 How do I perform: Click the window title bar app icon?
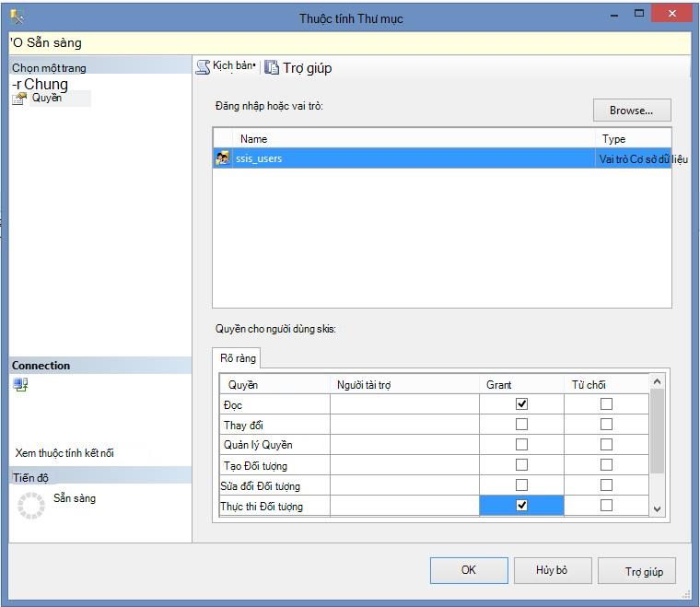click(x=17, y=18)
